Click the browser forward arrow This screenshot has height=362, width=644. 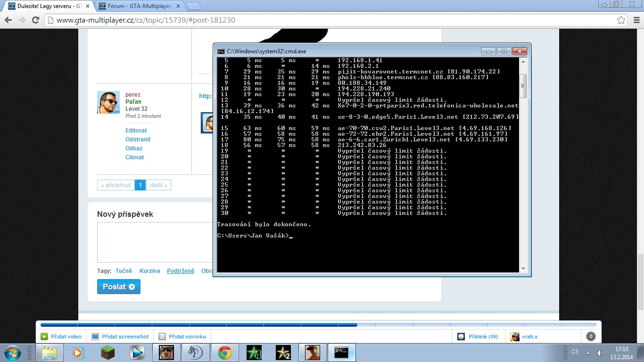coord(22,20)
